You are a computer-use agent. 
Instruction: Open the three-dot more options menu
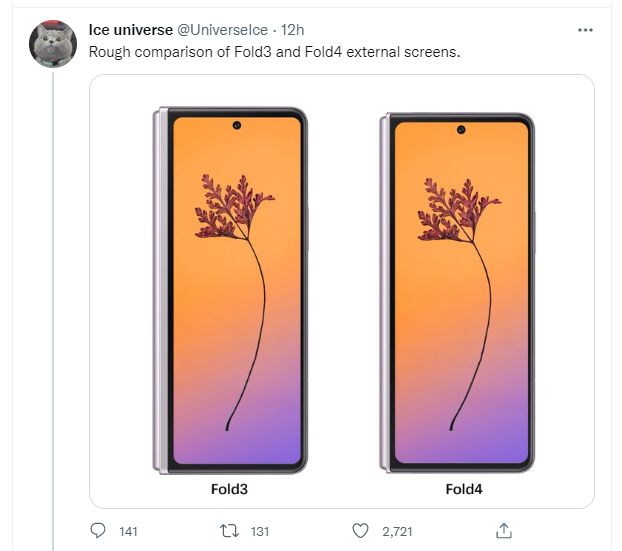point(586,30)
